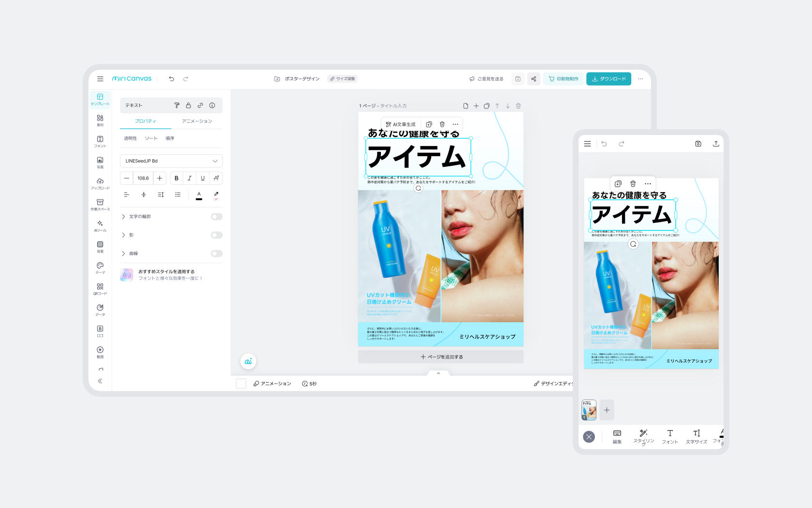Click the share icon in top bar
Viewport: 812px width, 508px height.
(x=534, y=79)
